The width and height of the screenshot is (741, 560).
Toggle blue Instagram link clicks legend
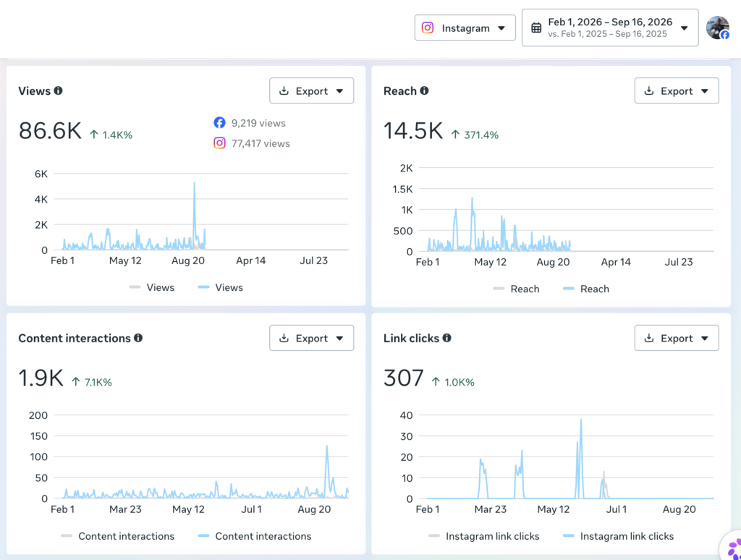(x=619, y=536)
